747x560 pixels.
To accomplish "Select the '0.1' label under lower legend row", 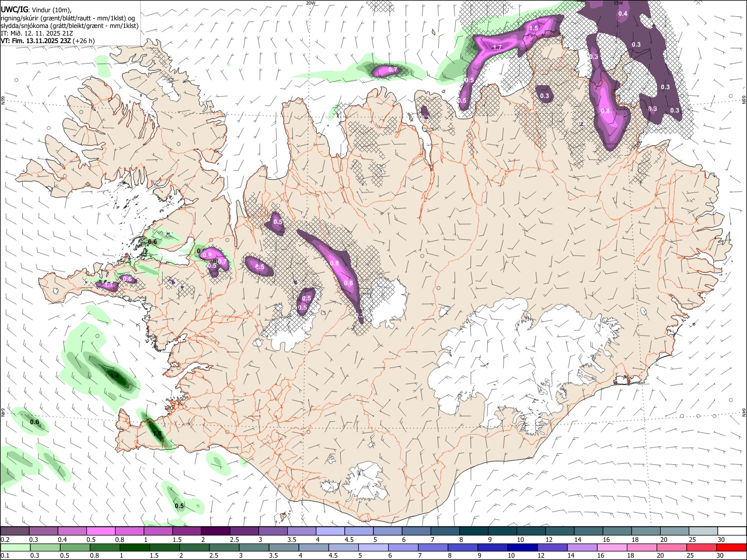I will [4, 555].
